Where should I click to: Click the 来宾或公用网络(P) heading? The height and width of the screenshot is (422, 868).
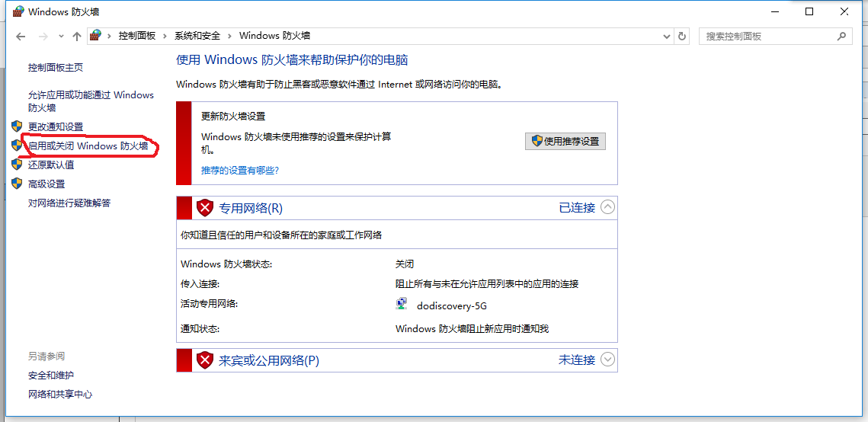[269, 360]
